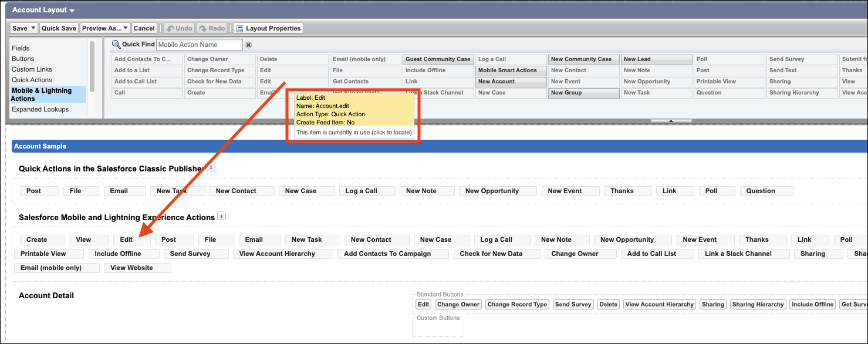The height and width of the screenshot is (344, 868).
Task: Open the Save button dropdown arrow
Action: click(x=33, y=28)
